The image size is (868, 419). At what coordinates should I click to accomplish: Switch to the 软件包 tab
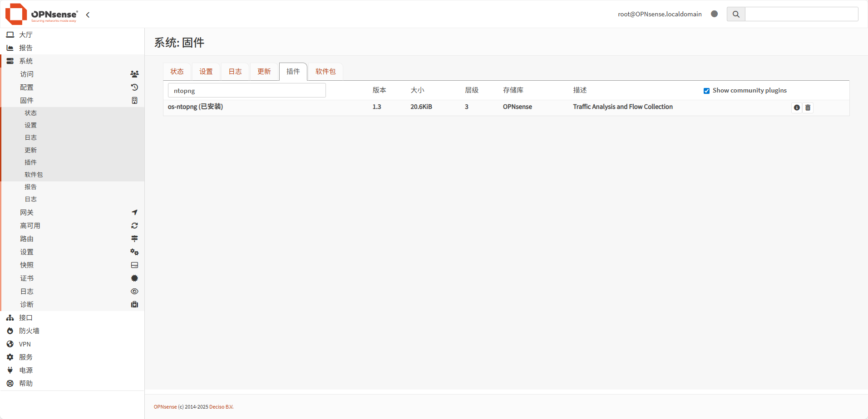pyautogui.click(x=325, y=72)
